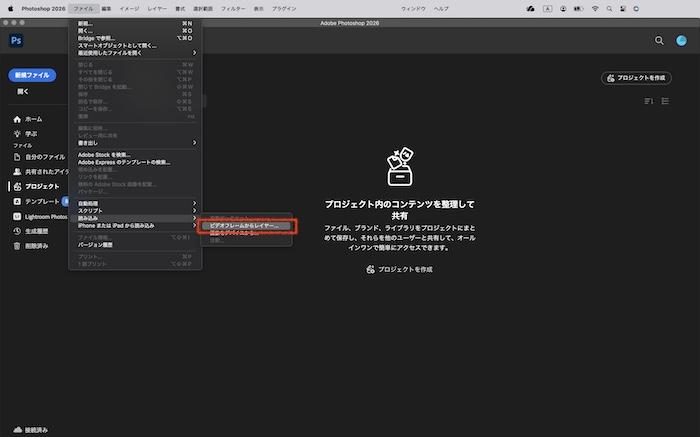The width and height of the screenshot is (700, 437).
Task: Open 生成履歴 generation history
Action: (x=30, y=231)
